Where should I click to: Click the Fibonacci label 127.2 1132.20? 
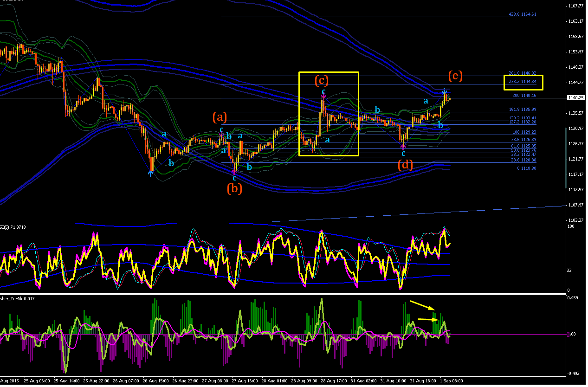(x=523, y=122)
